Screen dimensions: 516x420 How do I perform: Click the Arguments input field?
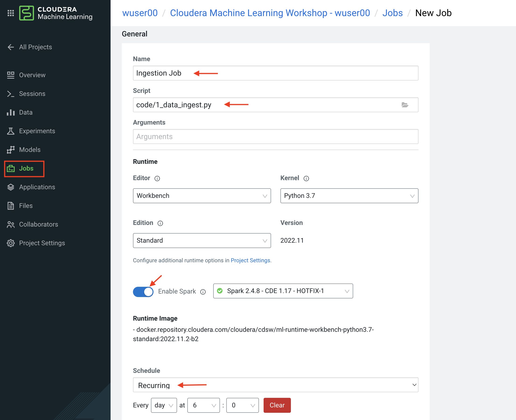(275, 136)
